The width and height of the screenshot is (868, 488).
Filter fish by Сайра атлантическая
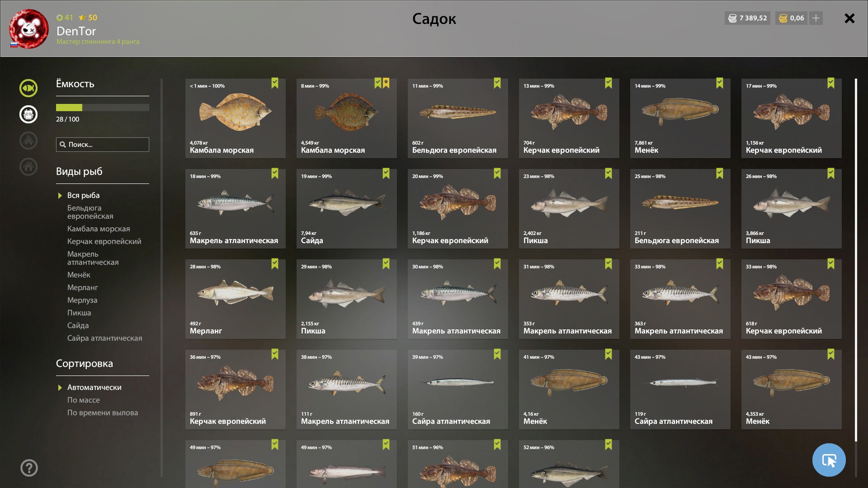pyautogui.click(x=104, y=338)
